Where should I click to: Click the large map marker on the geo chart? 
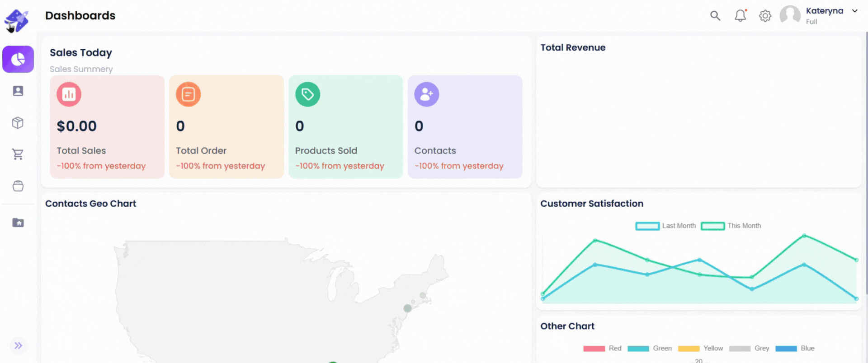pos(407,308)
